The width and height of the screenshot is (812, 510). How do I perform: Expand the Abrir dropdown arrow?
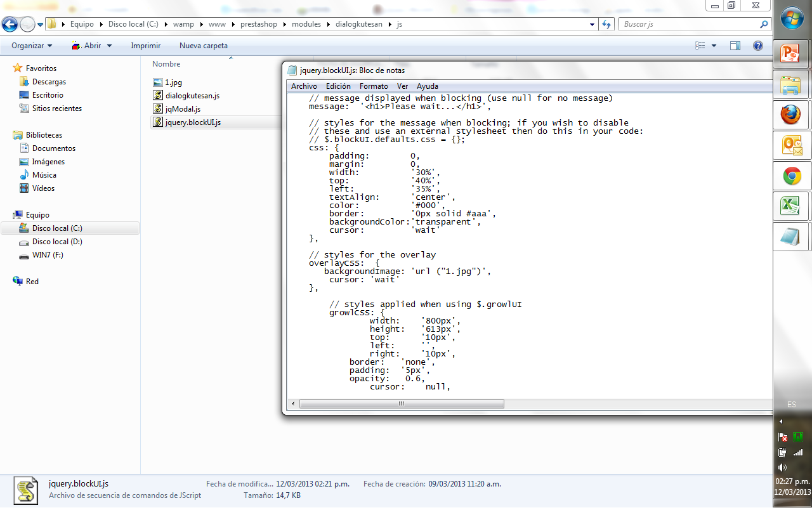click(109, 46)
